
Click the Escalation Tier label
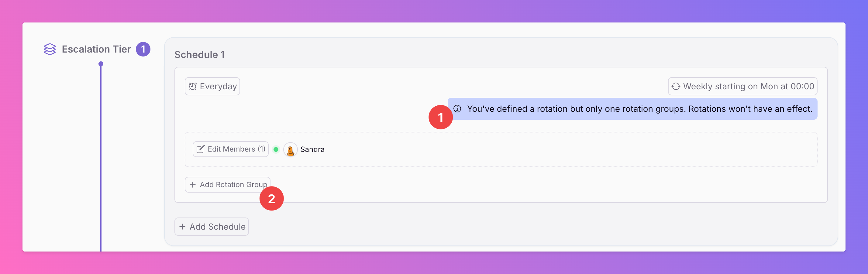[96, 49]
